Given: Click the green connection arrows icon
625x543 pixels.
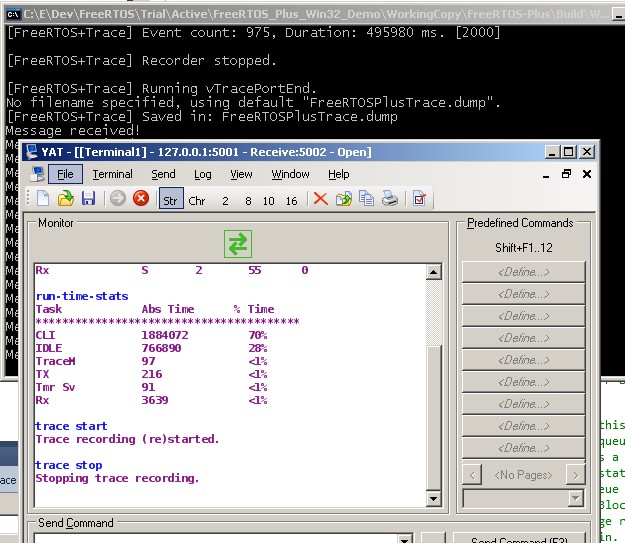Looking at the screenshot, I should pyautogui.click(x=238, y=244).
